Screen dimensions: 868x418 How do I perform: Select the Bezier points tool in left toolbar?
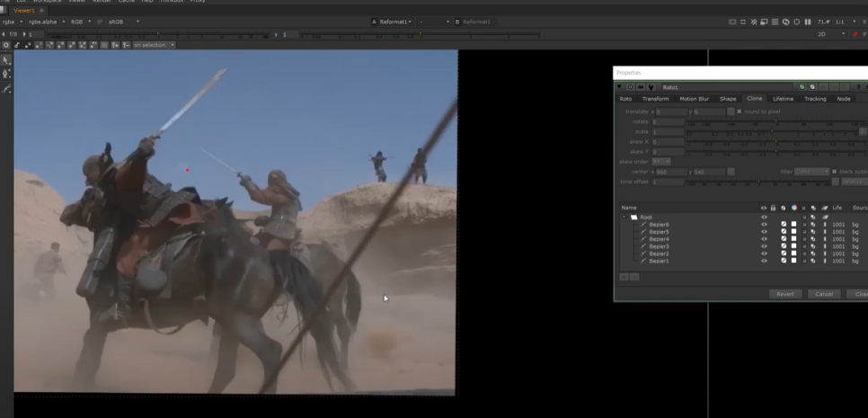[x=6, y=74]
